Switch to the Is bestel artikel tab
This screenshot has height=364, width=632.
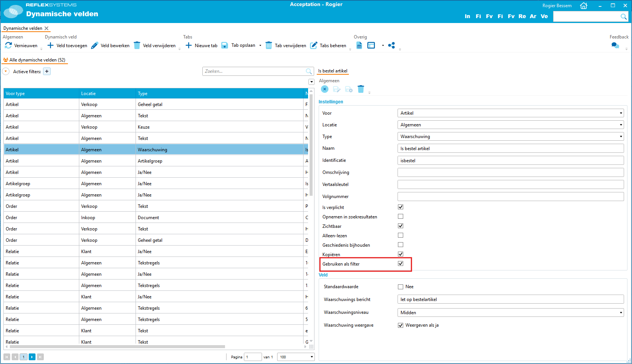333,71
